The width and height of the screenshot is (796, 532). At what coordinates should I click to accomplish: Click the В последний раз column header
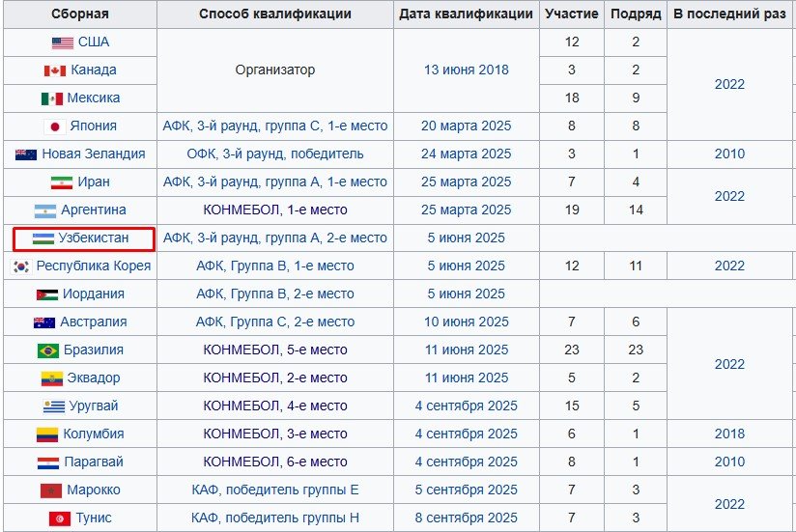tap(729, 14)
